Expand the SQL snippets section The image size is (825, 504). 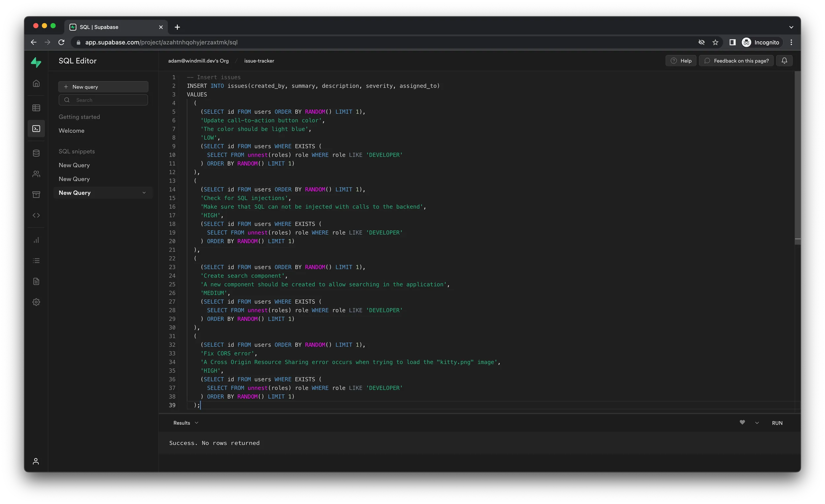pos(77,151)
